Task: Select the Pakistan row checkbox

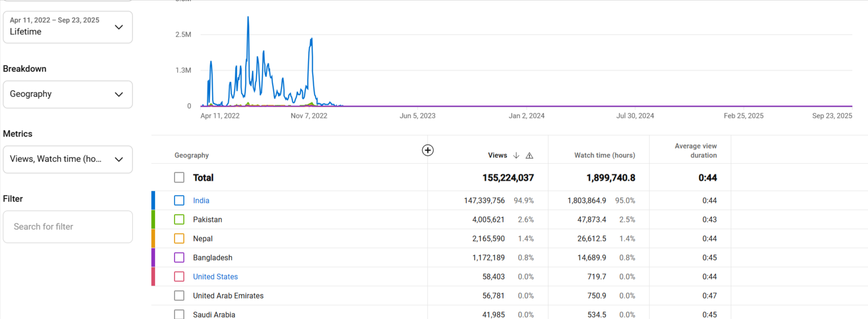Action: [179, 220]
